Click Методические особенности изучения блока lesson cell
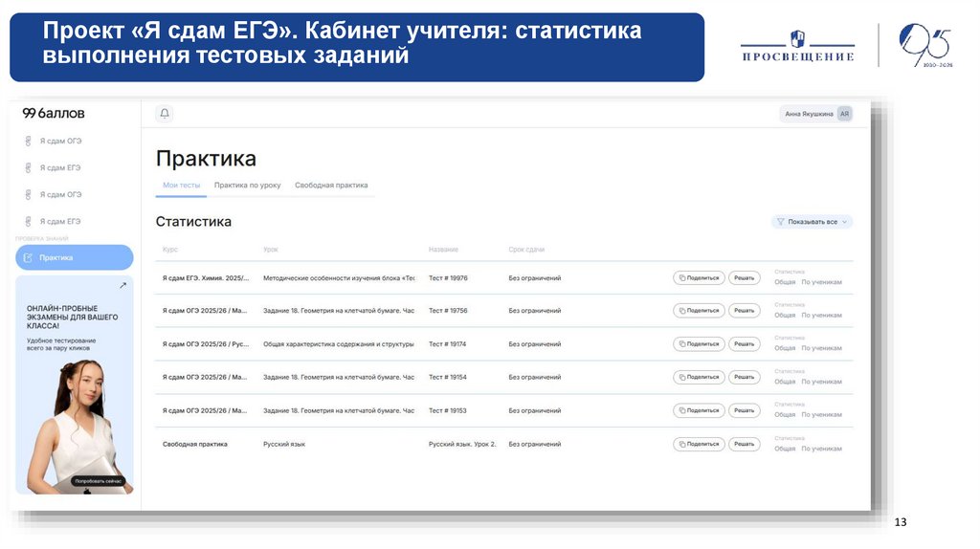The width and height of the screenshot is (980, 549). [x=339, y=278]
